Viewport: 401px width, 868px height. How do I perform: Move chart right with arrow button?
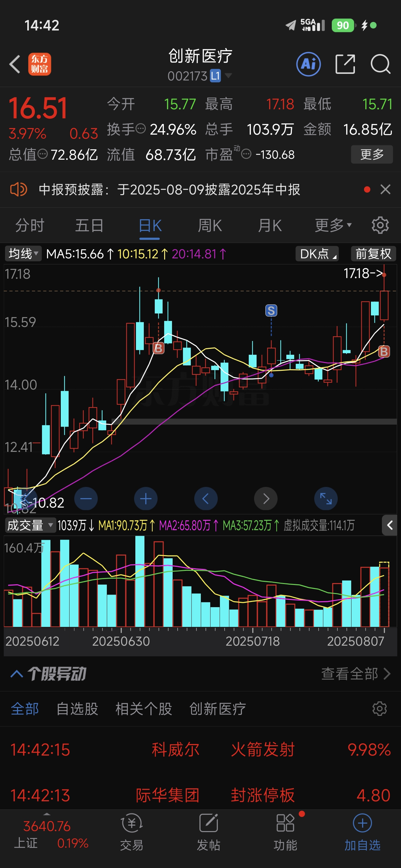(x=266, y=499)
